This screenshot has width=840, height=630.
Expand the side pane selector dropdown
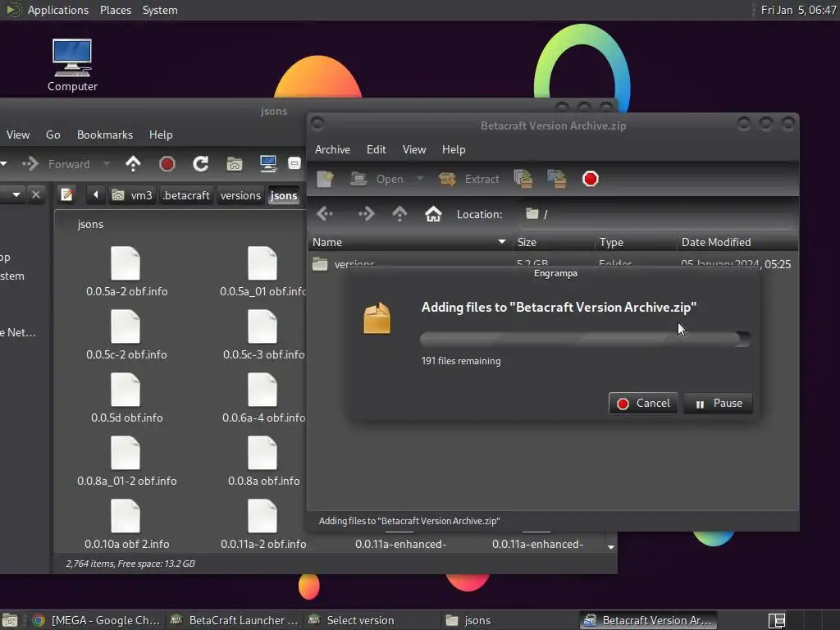coord(16,194)
